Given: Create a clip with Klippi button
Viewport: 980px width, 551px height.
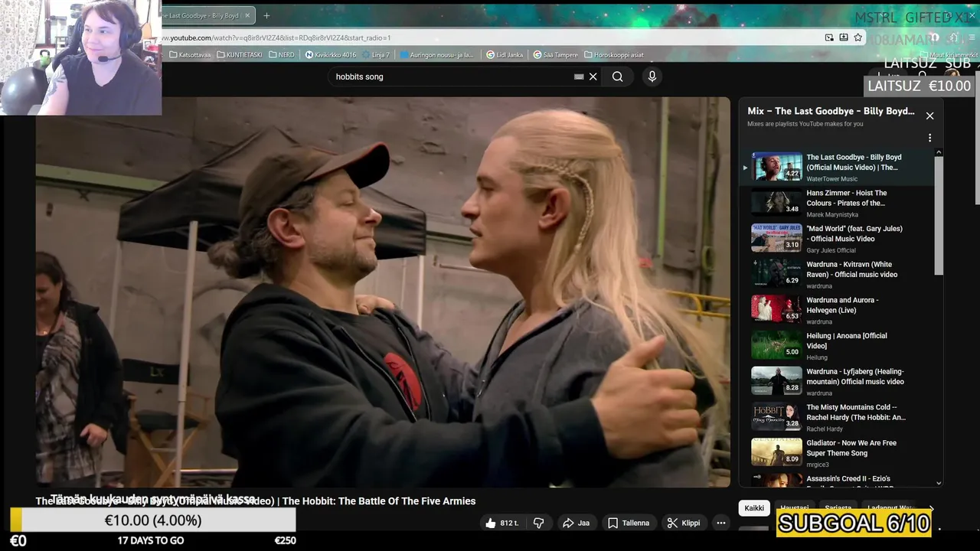Looking at the screenshot, I should (683, 523).
